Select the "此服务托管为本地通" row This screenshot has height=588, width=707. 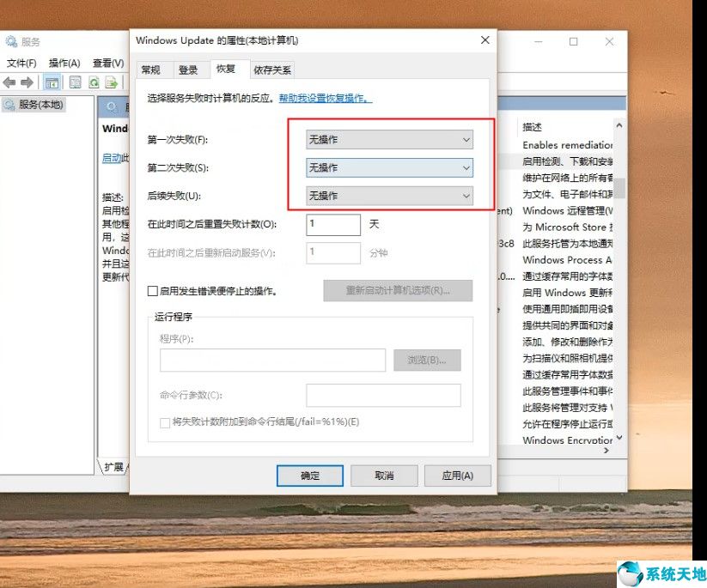(x=567, y=244)
